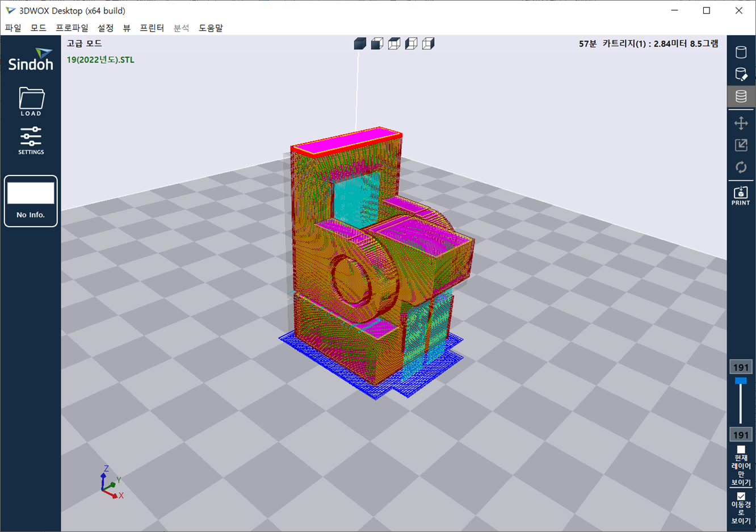Click the print time estimate 57분
This screenshot has height=532, width=756.
point(587,44)
